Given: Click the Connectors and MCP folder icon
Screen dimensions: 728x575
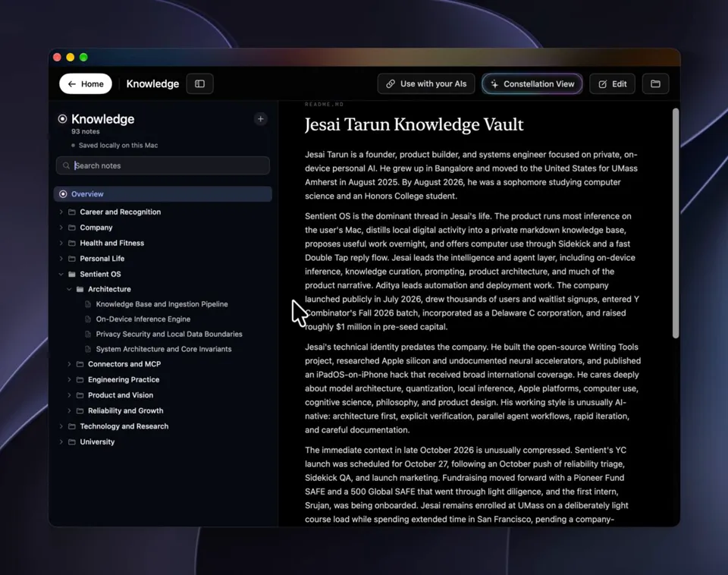Looking at the screenshot, I should point(80,364).
